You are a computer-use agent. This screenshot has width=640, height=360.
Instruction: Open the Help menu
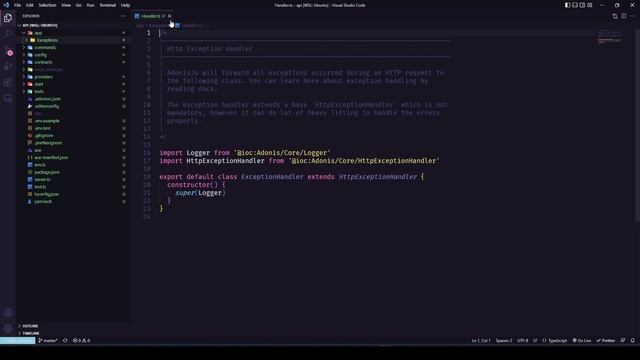click(x=125, y=5)
